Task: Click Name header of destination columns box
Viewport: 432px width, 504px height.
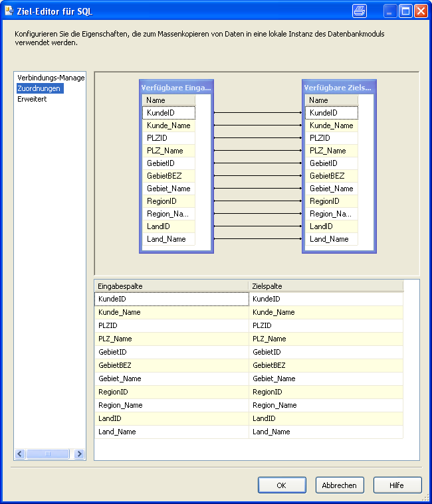Action: click(332, 100)
